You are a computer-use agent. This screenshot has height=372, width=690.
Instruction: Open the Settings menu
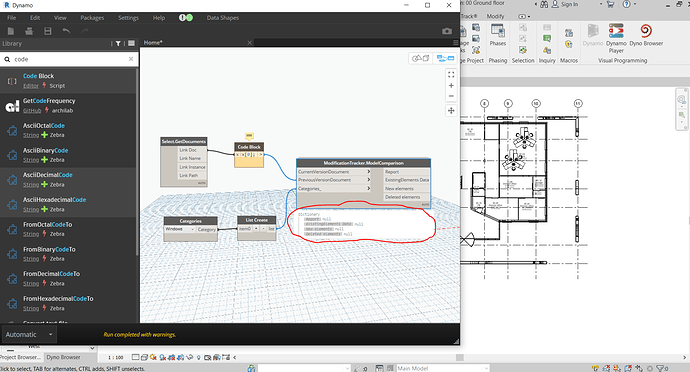tap(128, 18)
